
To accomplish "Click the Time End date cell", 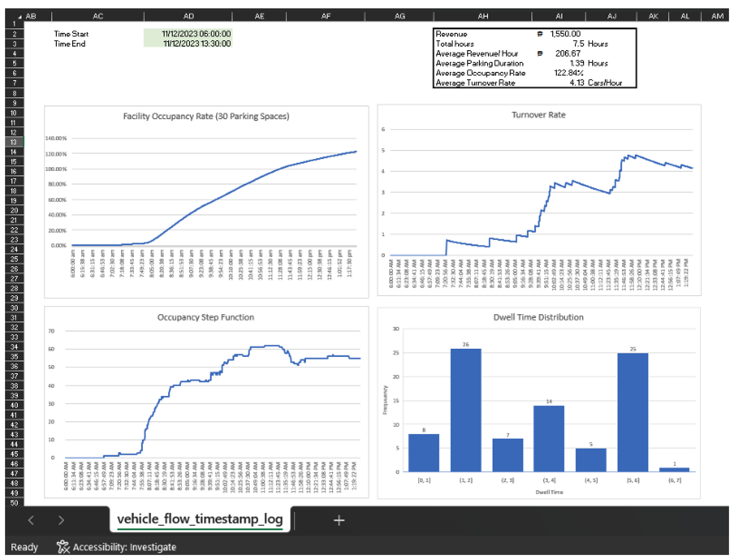I will click(x=188, y=44).
